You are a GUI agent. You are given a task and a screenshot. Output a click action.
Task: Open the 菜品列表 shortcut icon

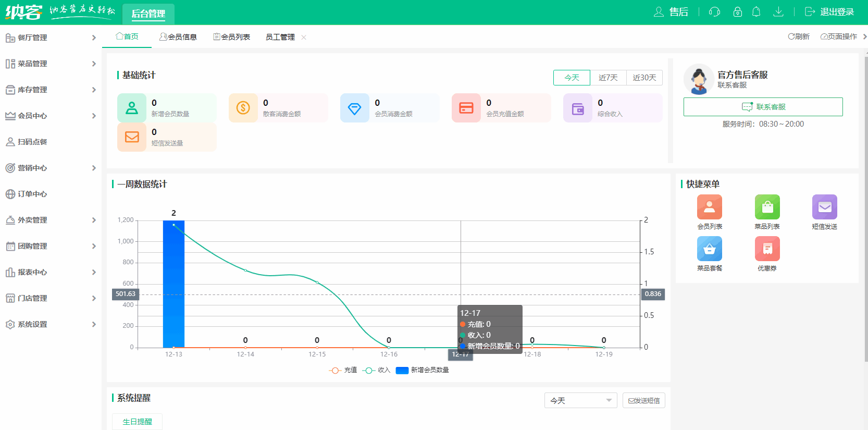click(767, 207)
